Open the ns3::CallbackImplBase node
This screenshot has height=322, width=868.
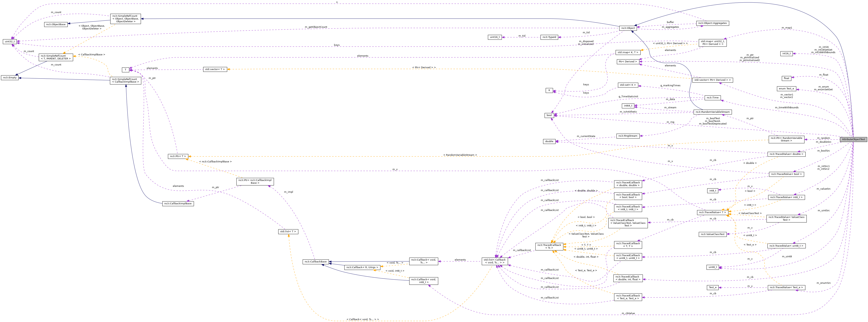[178, 203]
